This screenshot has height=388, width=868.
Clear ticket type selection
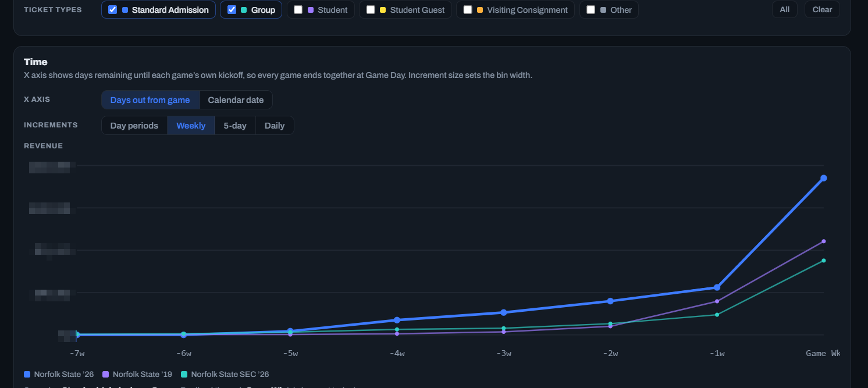[x=822, y=10]
